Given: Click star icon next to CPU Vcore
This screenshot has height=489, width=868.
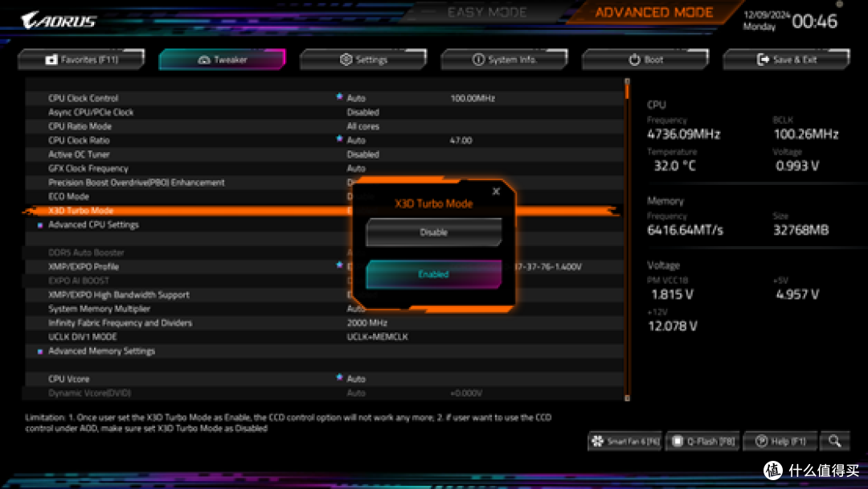Looking at the screenshot, I should click(x=339, y=377).
